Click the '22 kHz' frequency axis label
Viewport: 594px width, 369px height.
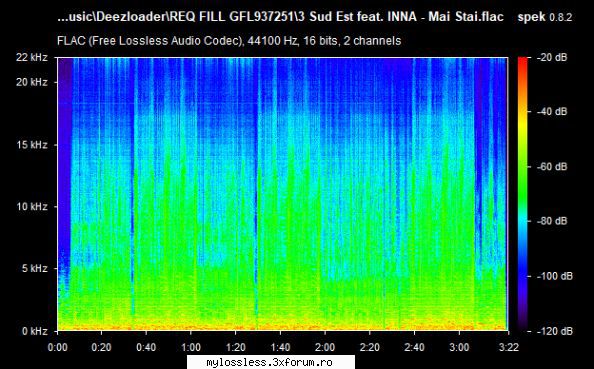pyautogui.click(x=32, y=57)
